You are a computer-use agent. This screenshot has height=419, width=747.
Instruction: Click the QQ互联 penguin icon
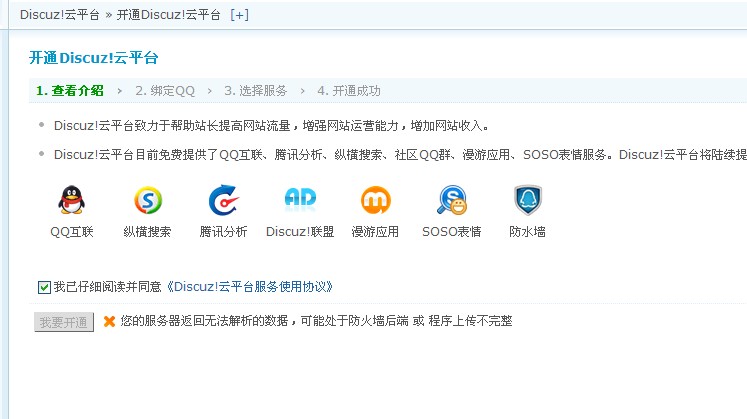coord(71,200)
